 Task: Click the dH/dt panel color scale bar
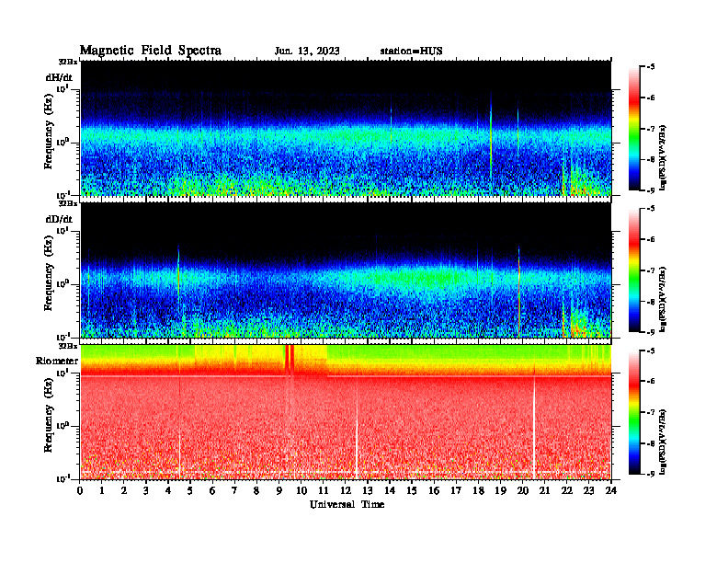tap(634, 129)
